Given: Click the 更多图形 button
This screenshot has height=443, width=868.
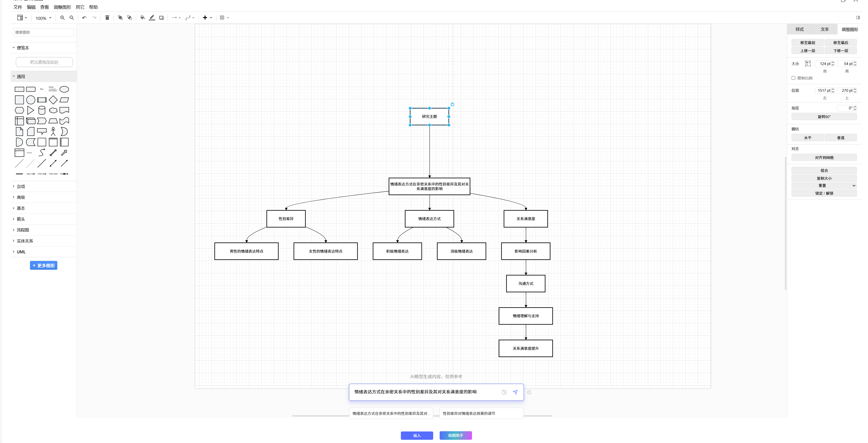Looking at the screenshot, I should point(43,266).
